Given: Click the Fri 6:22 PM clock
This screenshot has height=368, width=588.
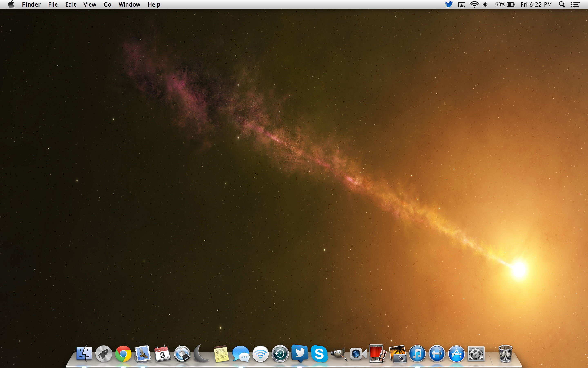Looking at the screenshot, I should [536, 4].
